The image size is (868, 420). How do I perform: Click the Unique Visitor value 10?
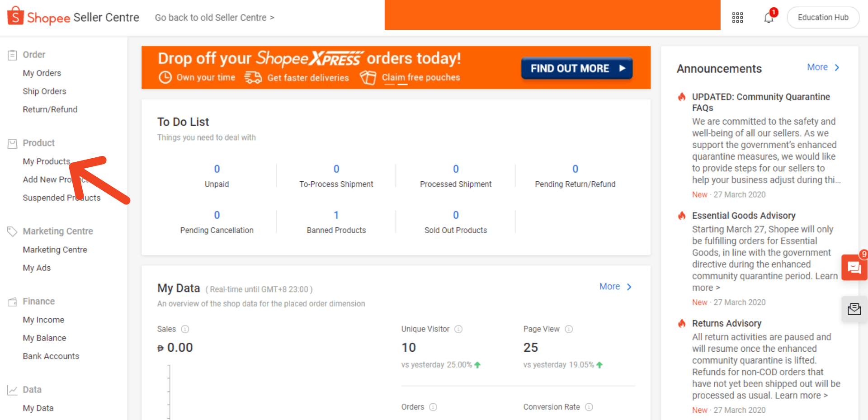(408, 347)
